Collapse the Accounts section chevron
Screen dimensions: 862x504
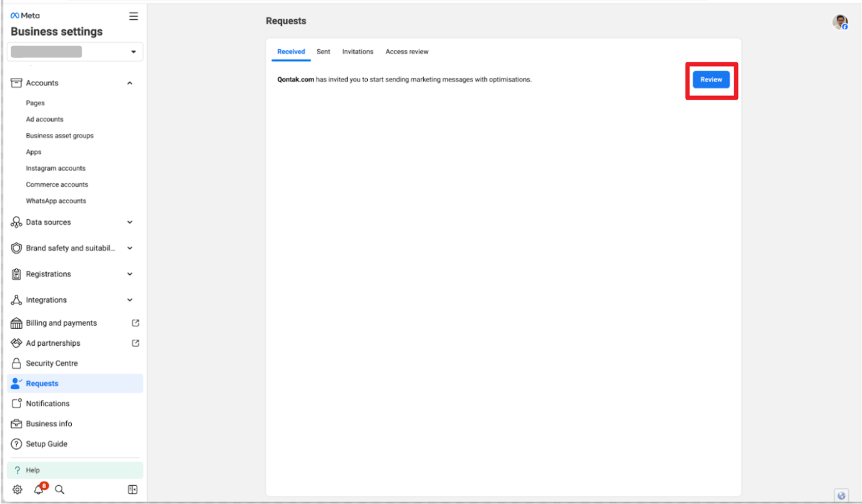(130, 83)
